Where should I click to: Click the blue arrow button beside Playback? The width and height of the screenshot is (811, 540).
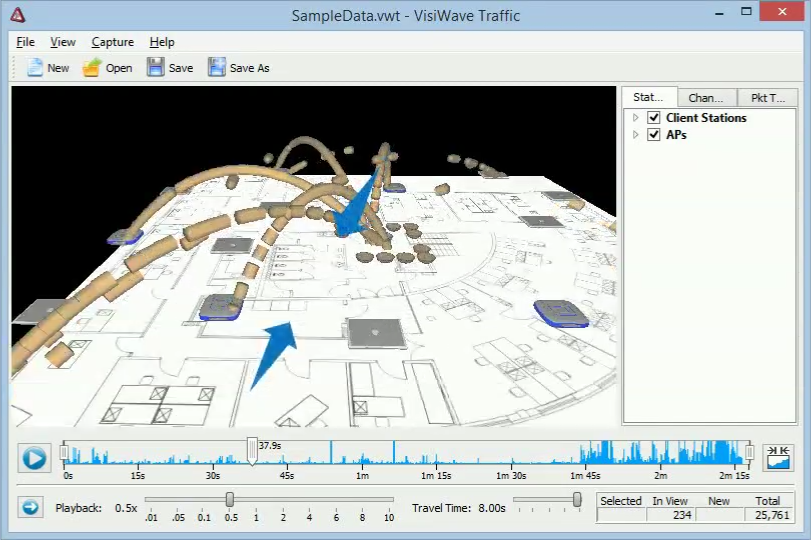(x=31, y=507)
